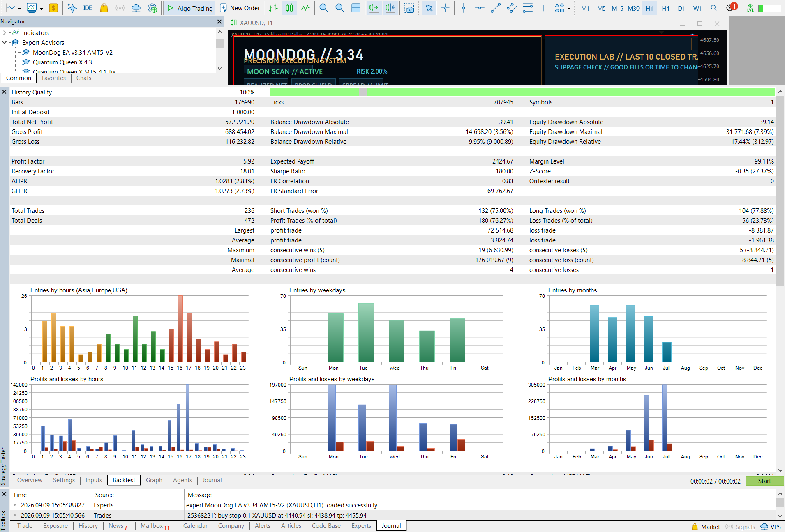Switch chart to bar chart mode
The height and width of the screenshot is (532, 785).
(x=273, y=8)
